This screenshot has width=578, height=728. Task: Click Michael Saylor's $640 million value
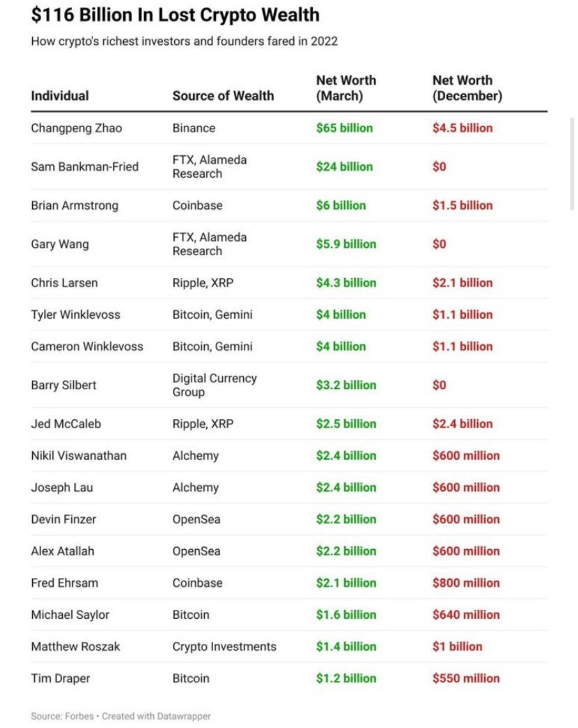[466, 615]
